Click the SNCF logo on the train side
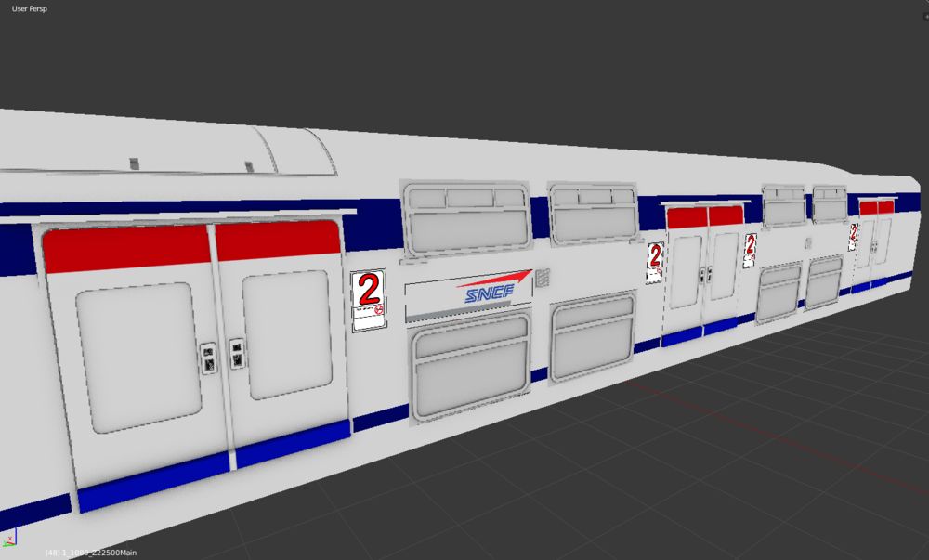 (x=490, y=292)
